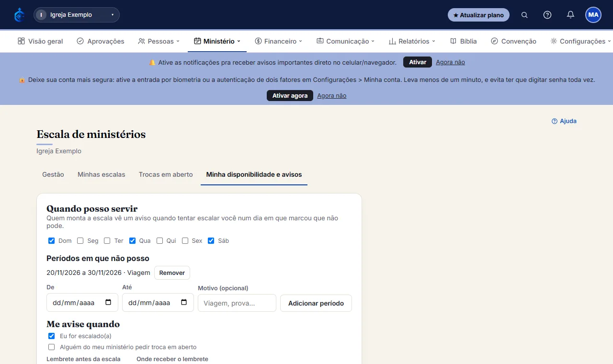Screen dimensions: 613x364
Task: Click the Adicionar período button
Action: [x=316, y=303]
